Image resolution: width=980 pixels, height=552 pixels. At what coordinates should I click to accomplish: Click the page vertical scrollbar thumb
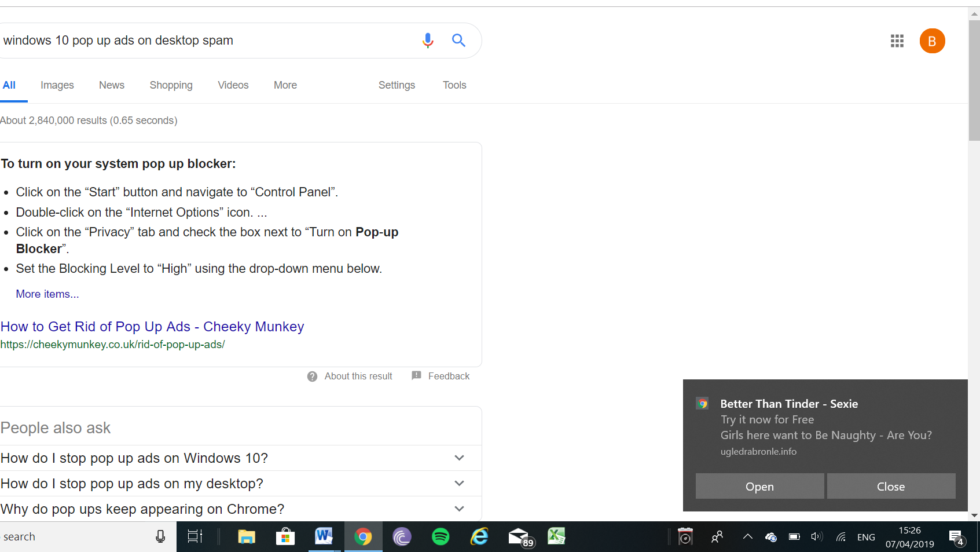(974, 81)
